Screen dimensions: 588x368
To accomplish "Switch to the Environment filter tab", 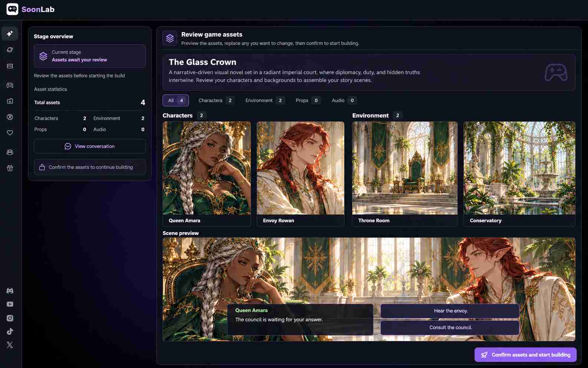I will tap(265, 101).
